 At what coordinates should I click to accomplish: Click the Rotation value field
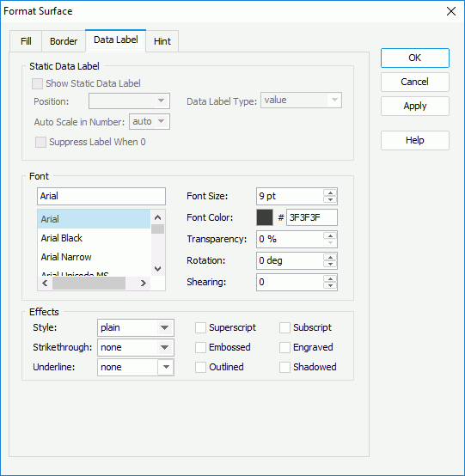tap(290, 260)
